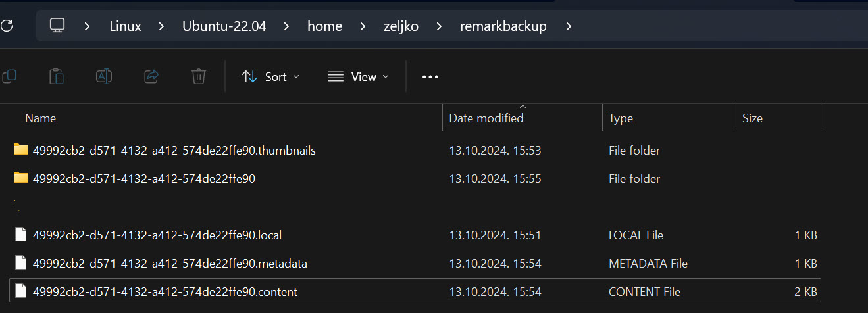Image resolution: width=868 pixels, height=313 pixels.
Task: Expand chevron after Ubuntu-22.04 in breadcrumb
Action: tap(286, 26)
